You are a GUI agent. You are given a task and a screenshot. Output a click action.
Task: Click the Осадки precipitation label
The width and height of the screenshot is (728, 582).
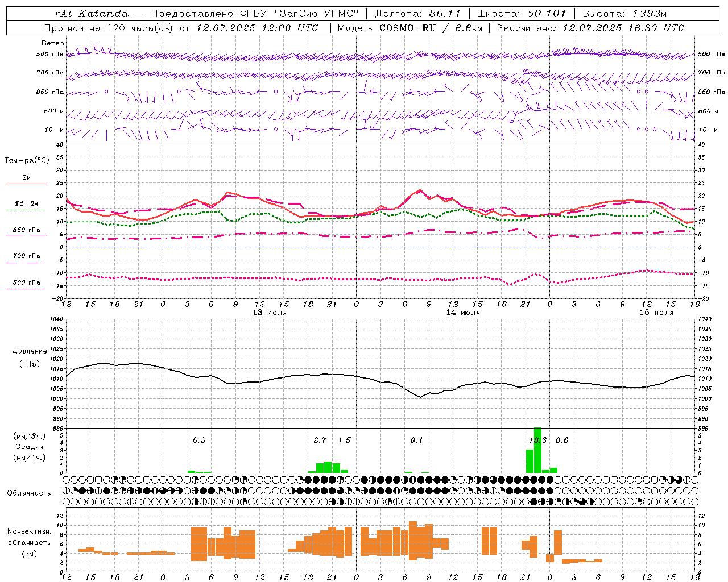click(x=29, y=447)
